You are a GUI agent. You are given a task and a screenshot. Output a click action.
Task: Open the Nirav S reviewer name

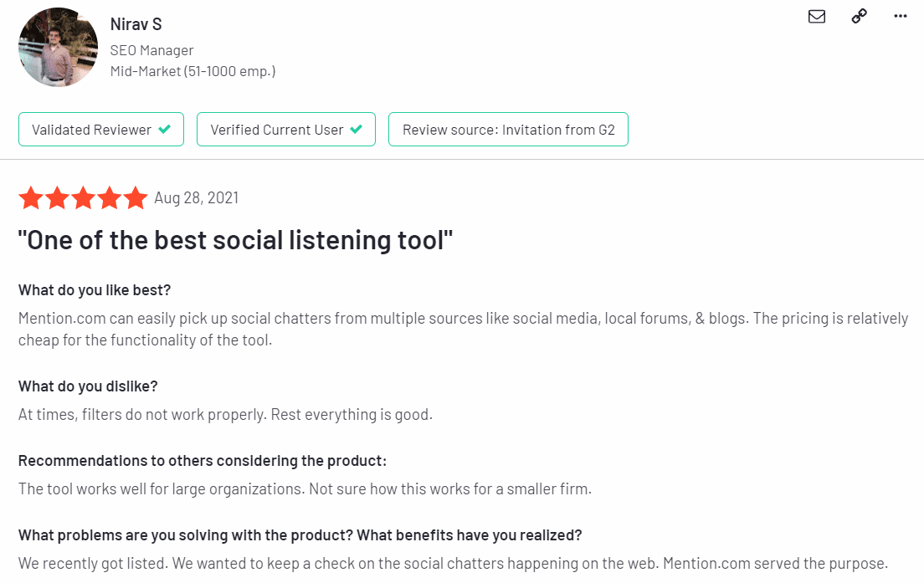[136, 24]
